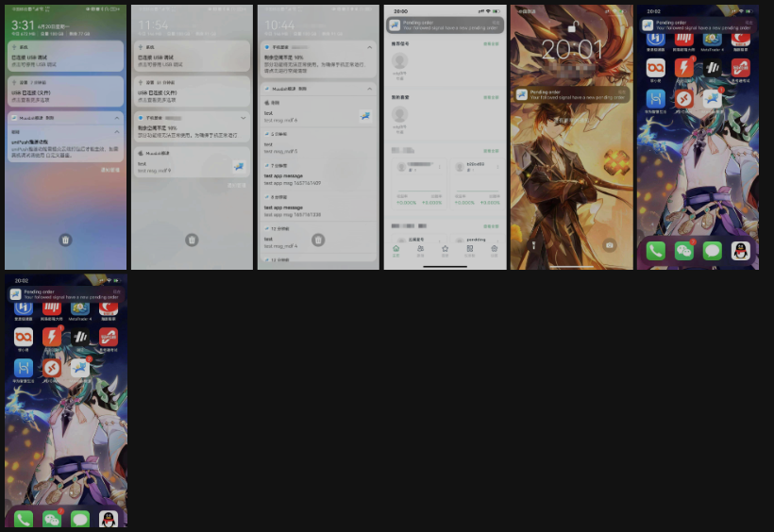Image resolution: width=774 pixels, height=532 pixels.
Task: Open the blue cat app with badge in the first-row 20:02 screen
Action: 713,99
